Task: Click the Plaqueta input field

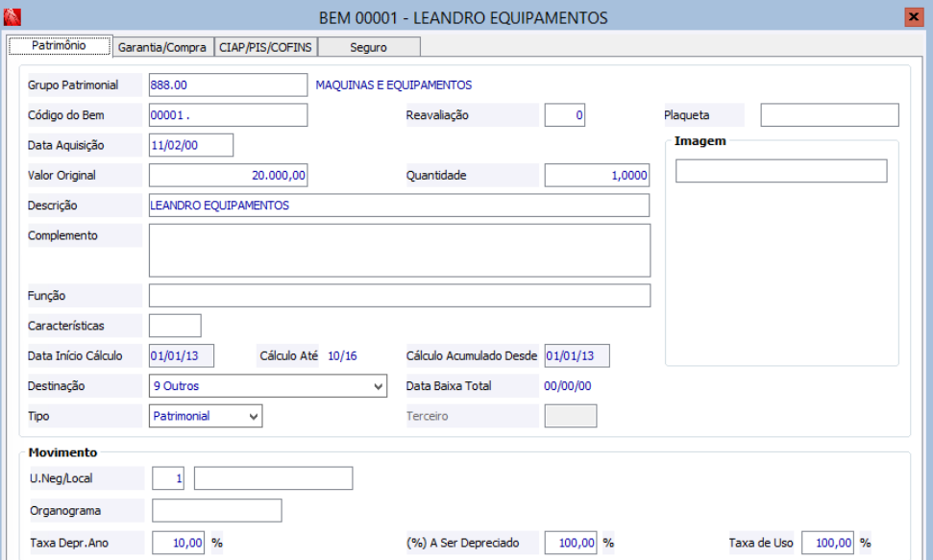Action: point(829,115)
